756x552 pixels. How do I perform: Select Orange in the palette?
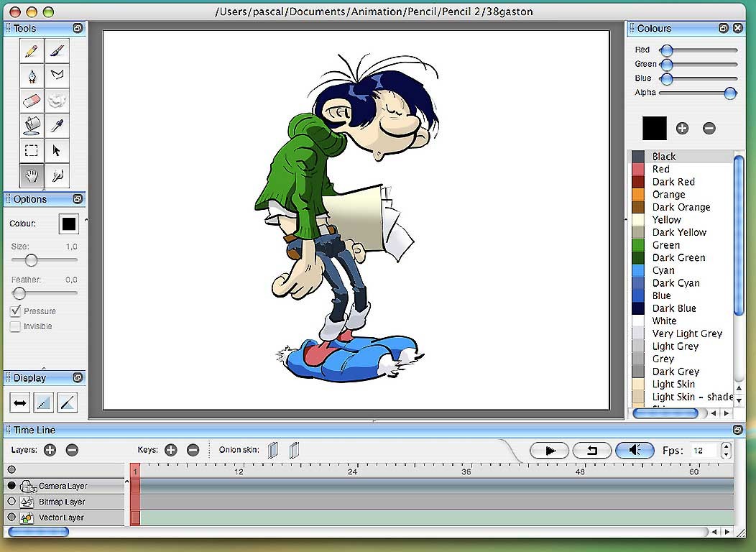[x=682, y=194]
